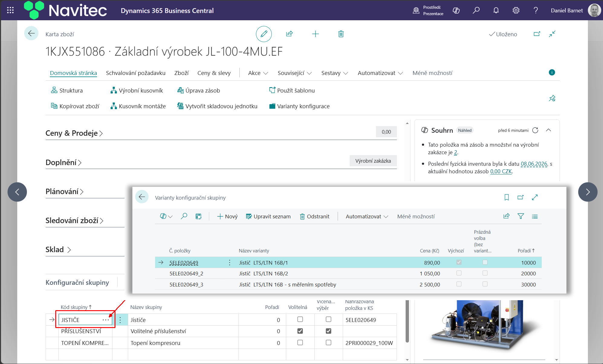Go back from Varianty konfigurační skupiny
This screenshot has height=364, width=603.
pos(142,197)
